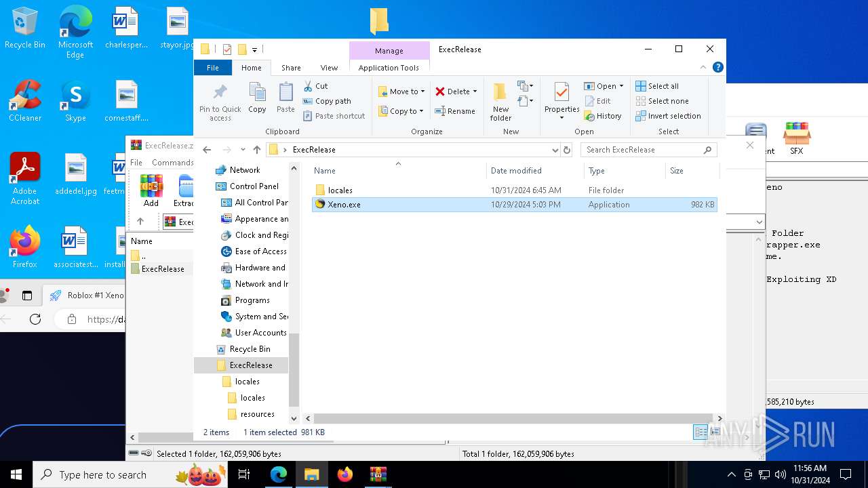Sort by Size column header
Viewport: 868px width, 488px height.
tap(692, 171)
